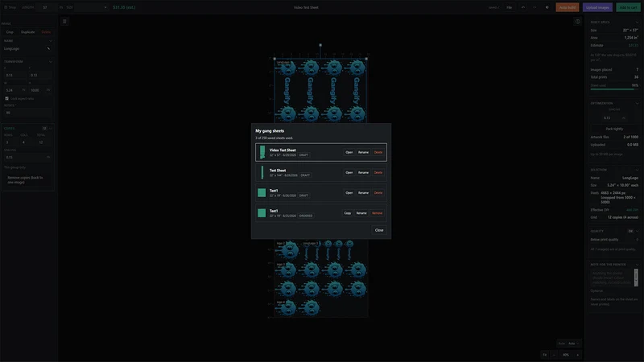Image resolution: width=644 pixels, height=362 pixels.
Task: Select the Video Test Sheet thumbnail
Action: pyautogui.click(x=262, y=152)
